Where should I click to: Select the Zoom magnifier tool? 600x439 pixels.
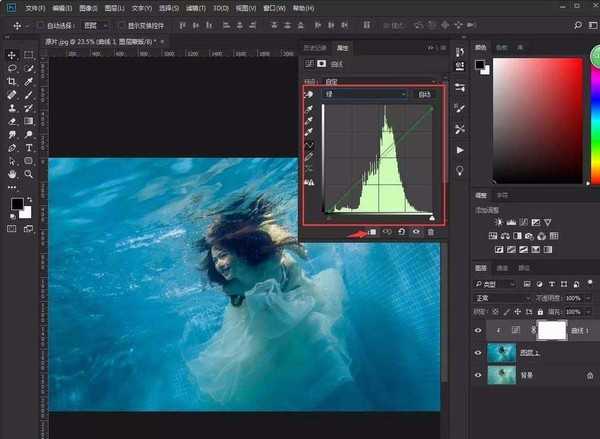pos(29,172)
